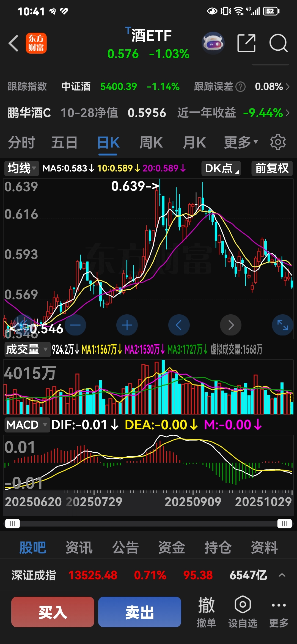Select the 日K chart tab
The image size is (297, 644).
pos(108,143)
